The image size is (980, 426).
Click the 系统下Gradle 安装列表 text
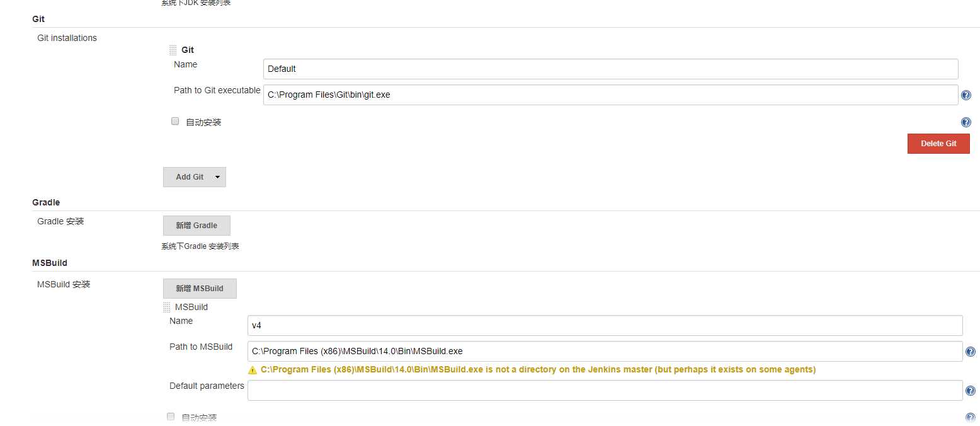click(x=200, y=246)
